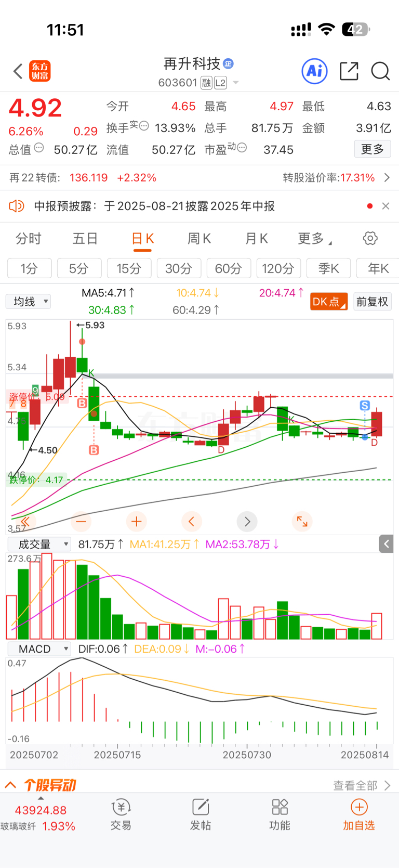This screenshot has width=399, height=868.
Task: Tap the 转股溢价率 17.31% value
Action: (357, 178)
